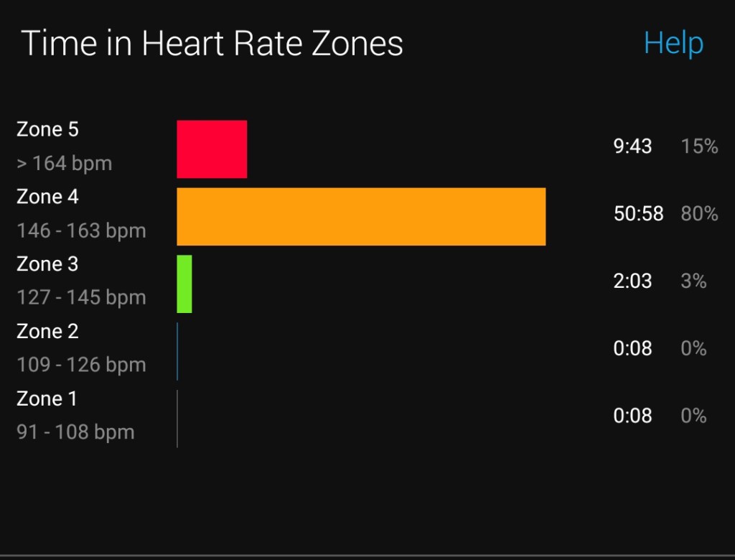
Task: Select the Zone 4 label
Action: click(47, 197)
